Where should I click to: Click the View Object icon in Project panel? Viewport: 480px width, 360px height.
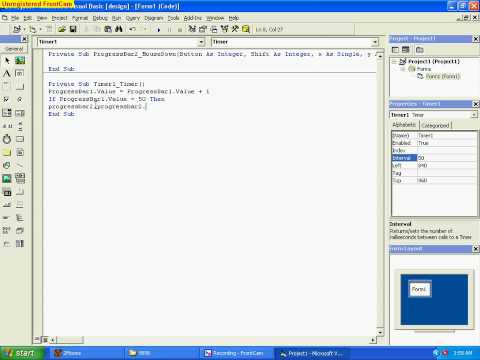(x=406, y=50)
